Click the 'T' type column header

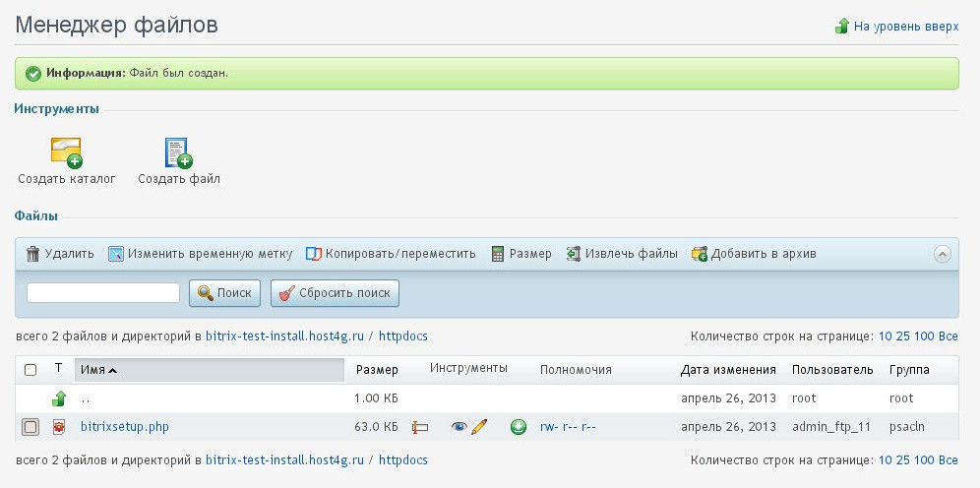pyautogui.click(x=58, y=369)
